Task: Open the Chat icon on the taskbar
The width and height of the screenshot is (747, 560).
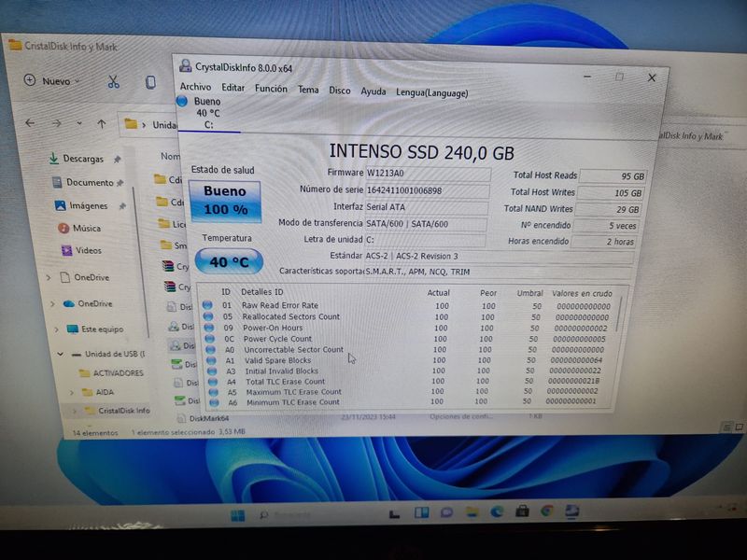Action: pyautogui.click(x=447, y=512)
